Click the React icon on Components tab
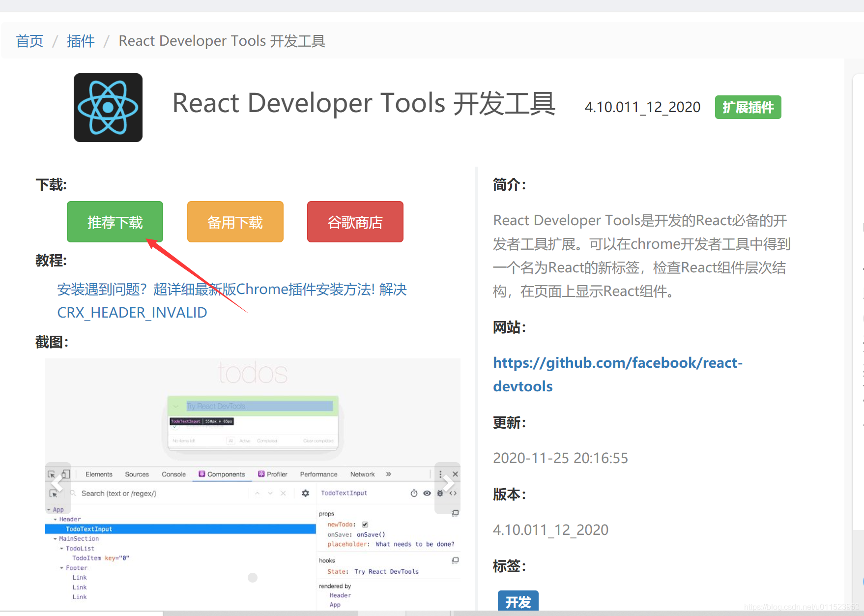Screen dimensions: 864x616 (202, 474)
